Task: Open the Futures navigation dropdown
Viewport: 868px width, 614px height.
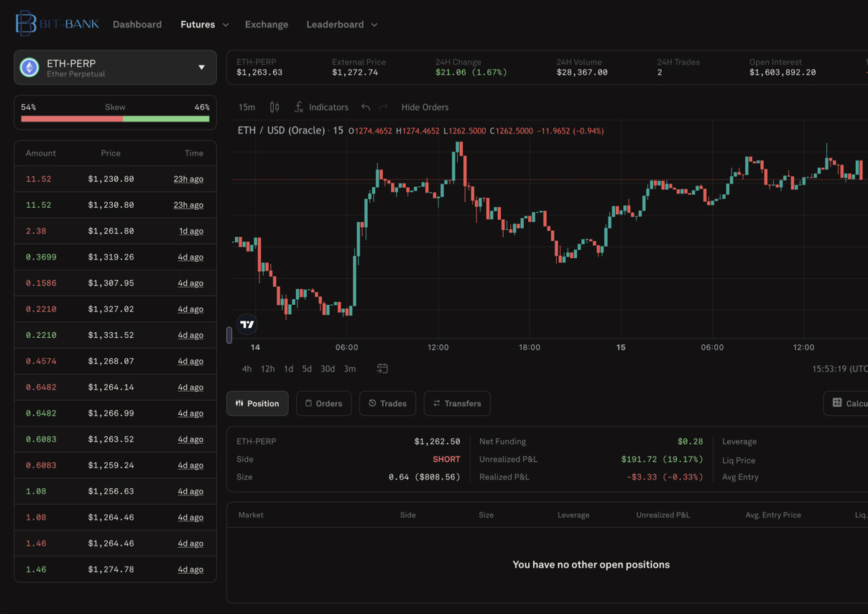Action: pyautogui.click(x=204, y=24)
